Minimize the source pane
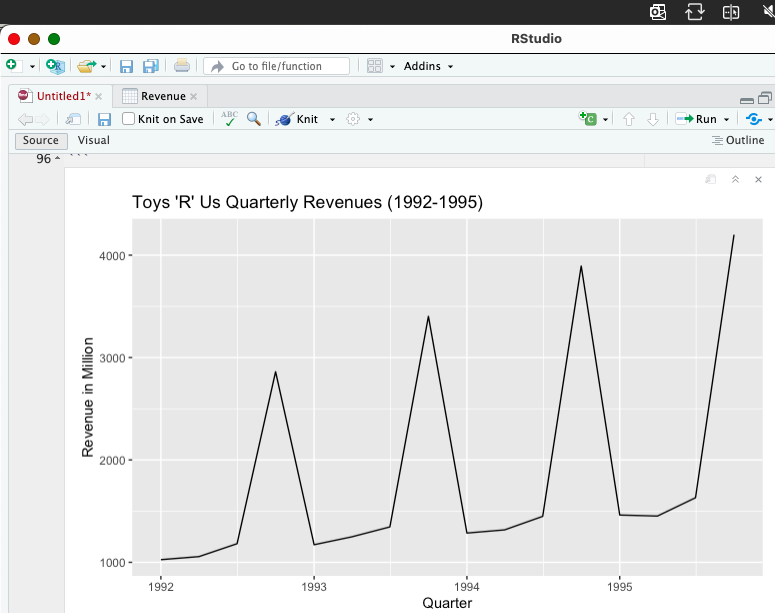Image resolution: width=775 pixels, height=613 pixels. [747, 100]
